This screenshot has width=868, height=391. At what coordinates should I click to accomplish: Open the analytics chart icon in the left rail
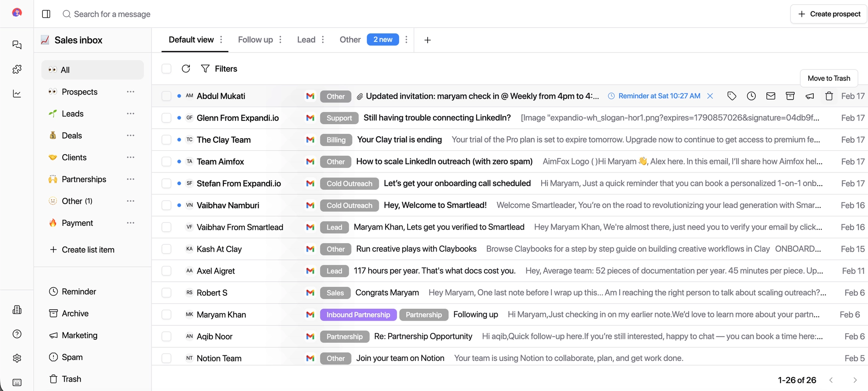17,94
